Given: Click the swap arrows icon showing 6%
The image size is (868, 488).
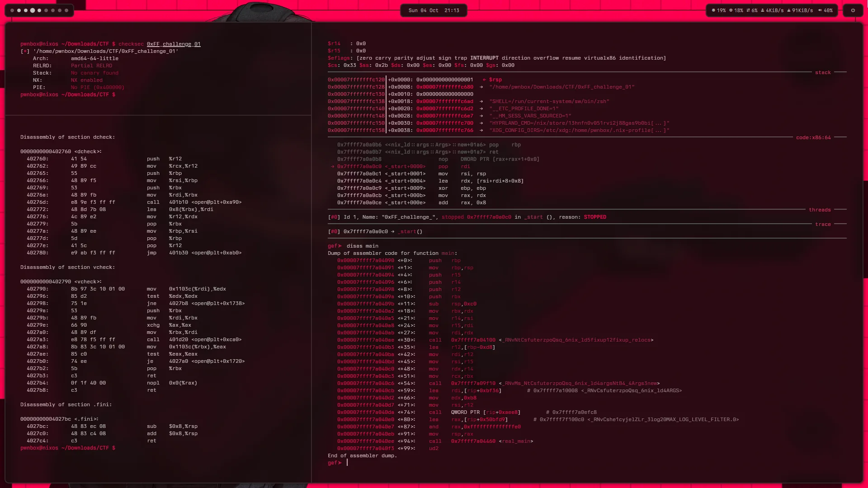Looking at the screenshot, I should 748,10.
